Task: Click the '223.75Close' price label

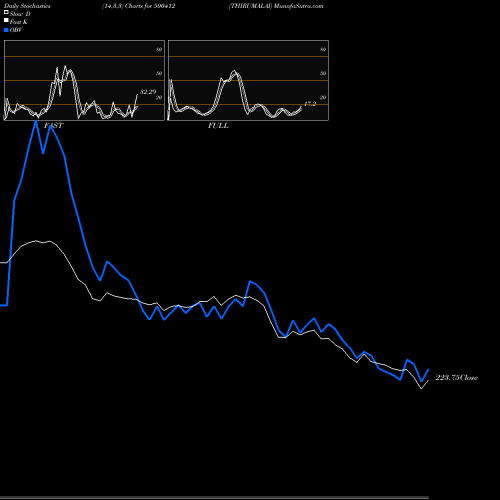Action: 457,378
